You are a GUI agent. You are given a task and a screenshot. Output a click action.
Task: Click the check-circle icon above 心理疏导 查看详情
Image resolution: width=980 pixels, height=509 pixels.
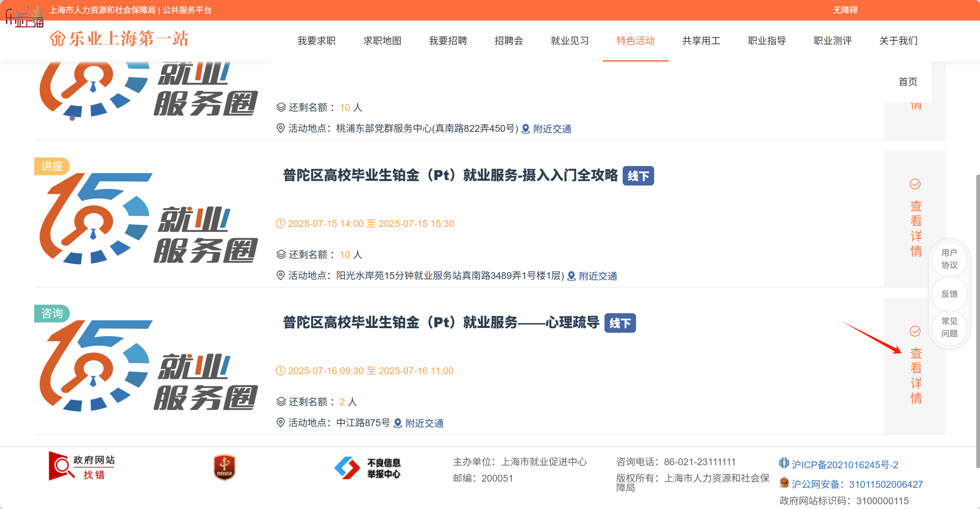[915, 331]
